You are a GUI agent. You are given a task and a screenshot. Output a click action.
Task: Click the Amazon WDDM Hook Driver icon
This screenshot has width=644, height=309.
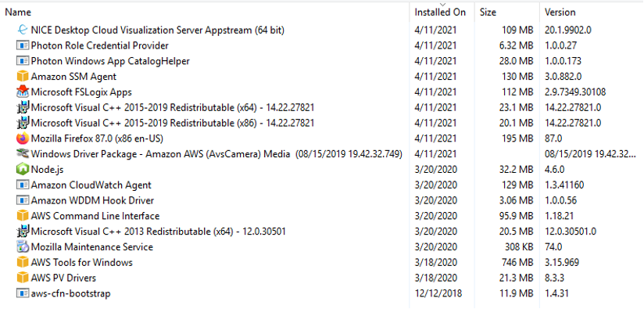click(23, 200)
